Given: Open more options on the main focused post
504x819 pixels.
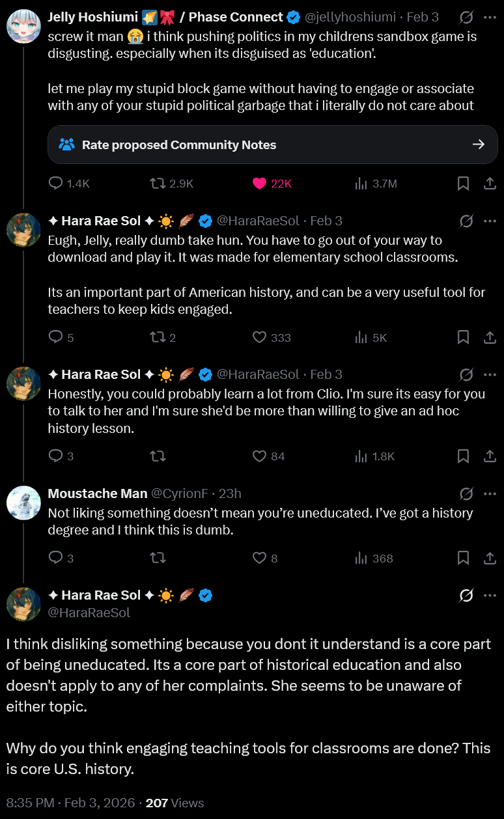Looking at the screenshot, I should (490, 595).
